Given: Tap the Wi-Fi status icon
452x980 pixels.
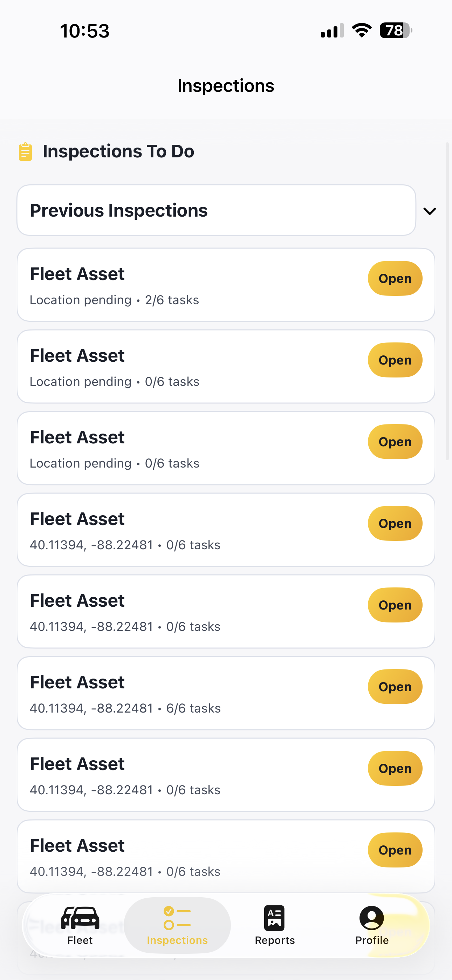Looking at the screenshot, I should click(362, 30).
